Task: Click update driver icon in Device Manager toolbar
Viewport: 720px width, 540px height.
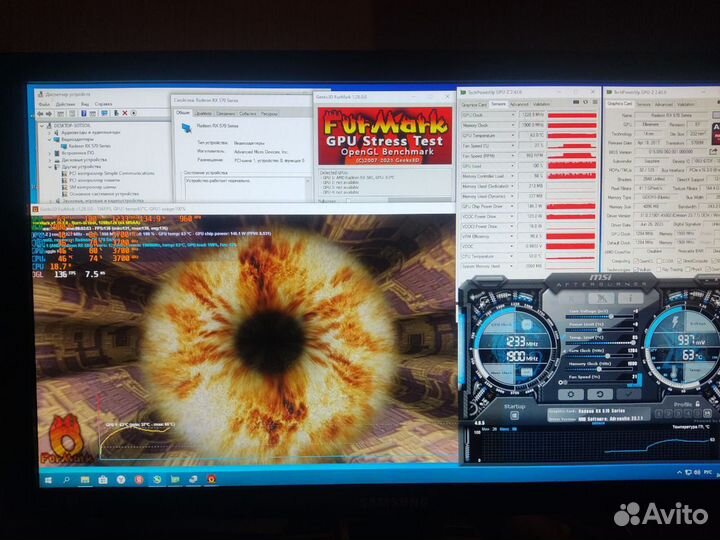Action: 116,113
